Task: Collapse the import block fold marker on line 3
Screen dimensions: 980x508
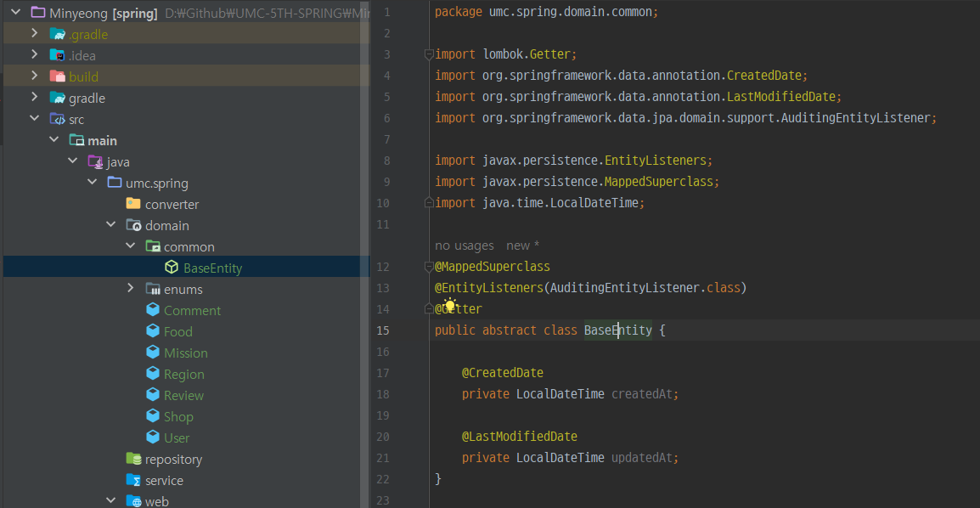Action: (429, 54)
